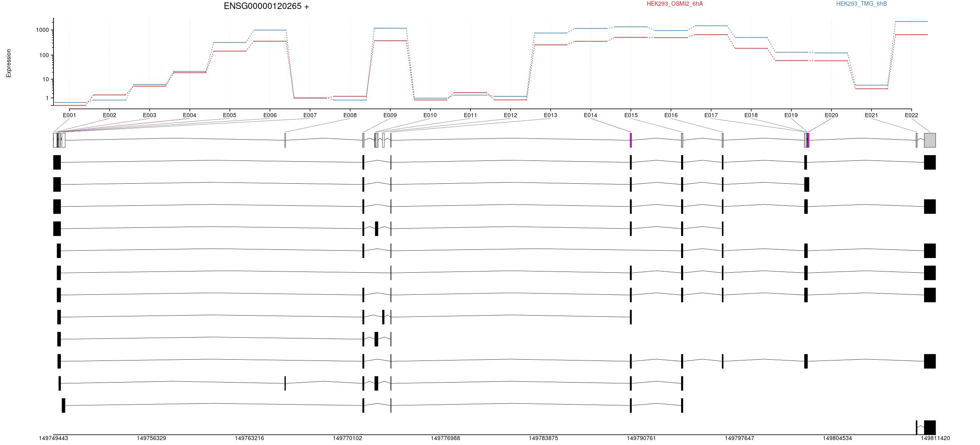980x445 pixels.
Task: Click genomic coordinate 149790761
Action: 641,438
